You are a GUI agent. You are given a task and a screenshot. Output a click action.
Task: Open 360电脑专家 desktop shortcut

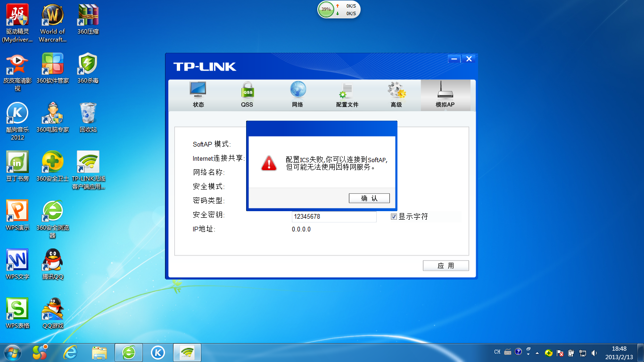point(52,117)
